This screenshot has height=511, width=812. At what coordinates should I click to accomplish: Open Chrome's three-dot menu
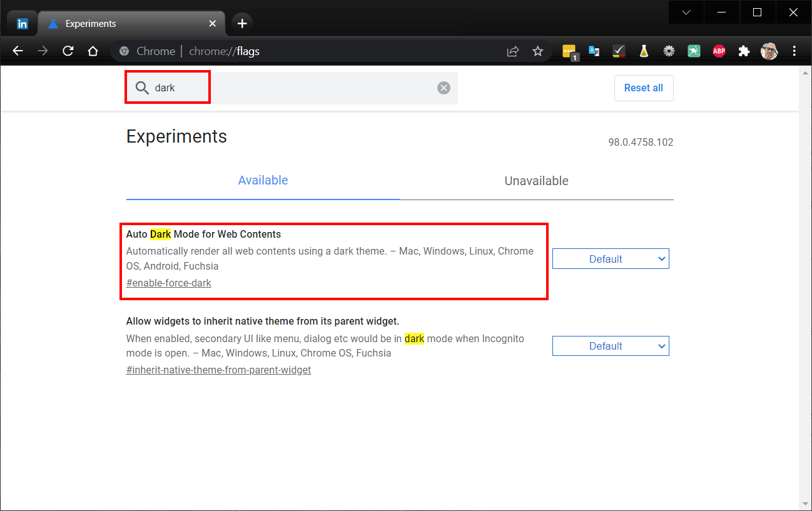tap(794, 51)
